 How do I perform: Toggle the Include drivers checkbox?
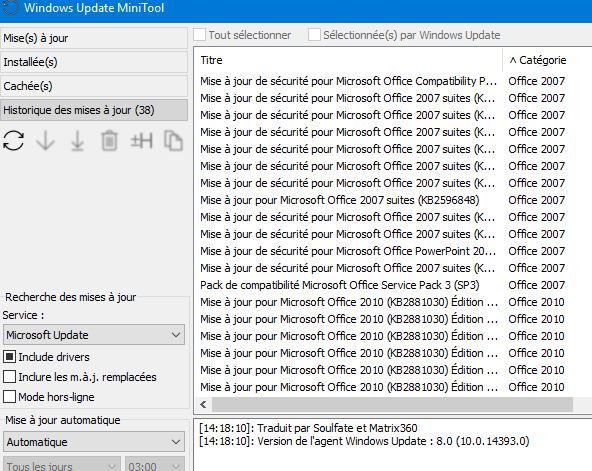[x=9, y=357]
